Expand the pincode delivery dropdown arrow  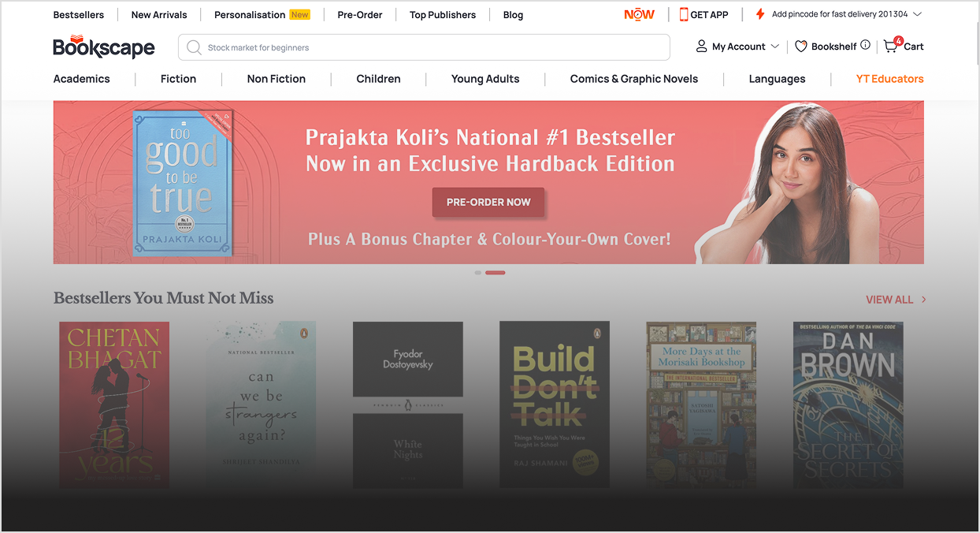coord(917,14)
